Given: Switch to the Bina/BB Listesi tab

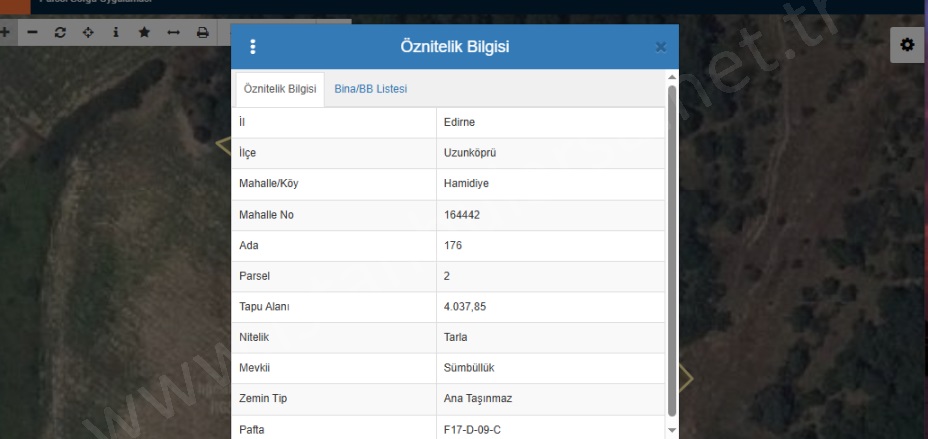Looking at the screenshot, I should pyautogui.click(x=370, y=89).
